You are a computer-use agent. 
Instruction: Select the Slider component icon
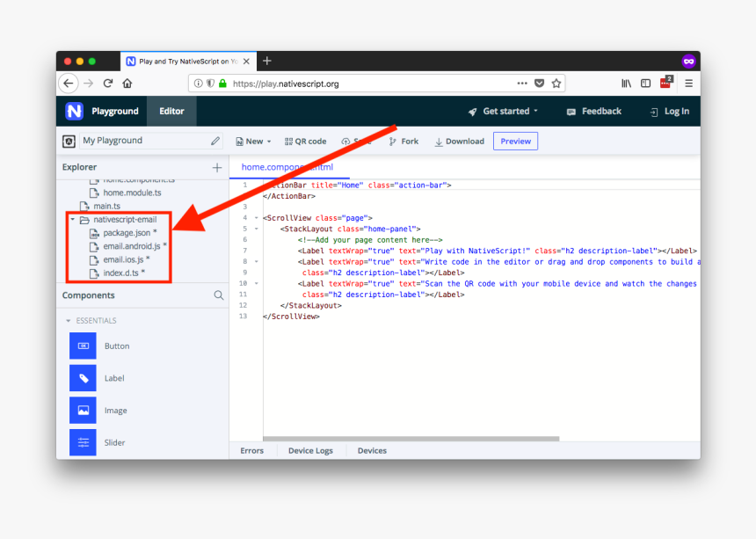click(83, 442)
